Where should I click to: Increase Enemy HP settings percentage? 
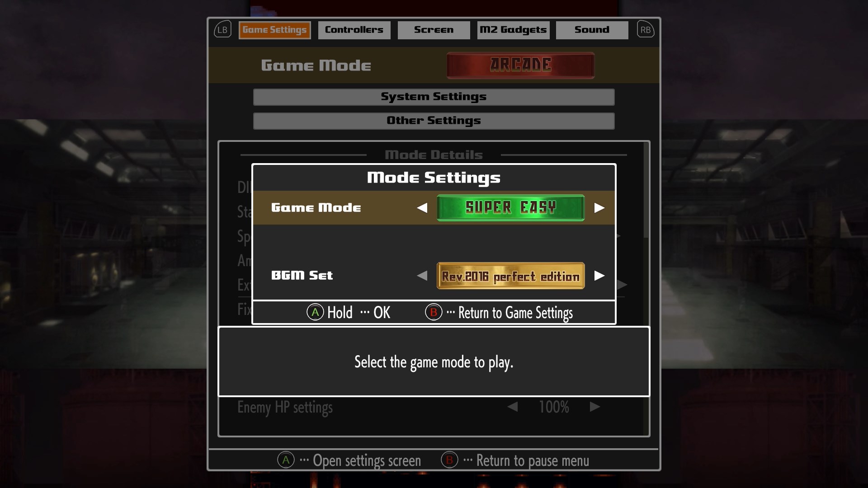(595, 407)
